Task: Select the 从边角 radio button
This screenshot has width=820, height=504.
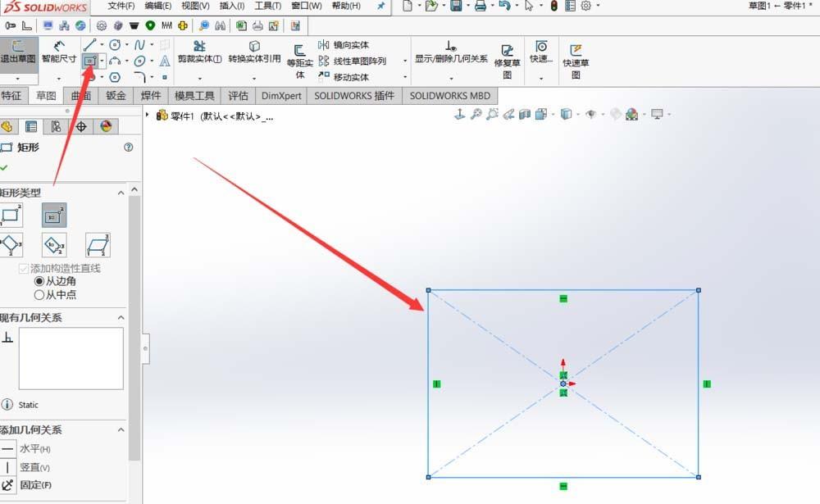Action: (40, 281)
